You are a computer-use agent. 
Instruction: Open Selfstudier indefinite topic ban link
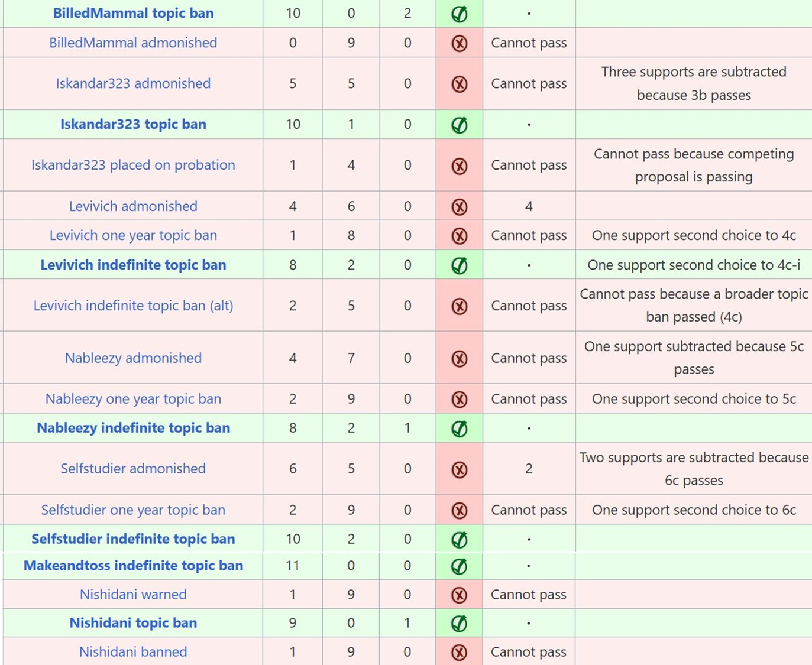point(133,539)
